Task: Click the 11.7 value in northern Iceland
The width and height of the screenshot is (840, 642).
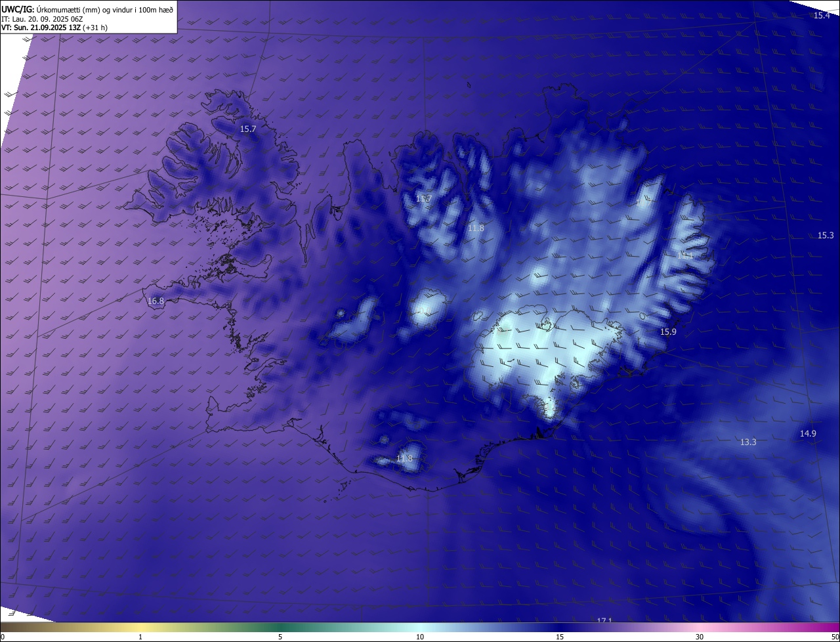Action: [x=423, y=198]
